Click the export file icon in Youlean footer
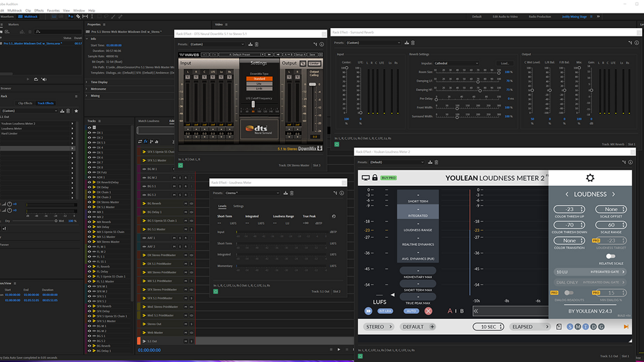Viewport: 644px width, 362px height. (x=559, y=327)
